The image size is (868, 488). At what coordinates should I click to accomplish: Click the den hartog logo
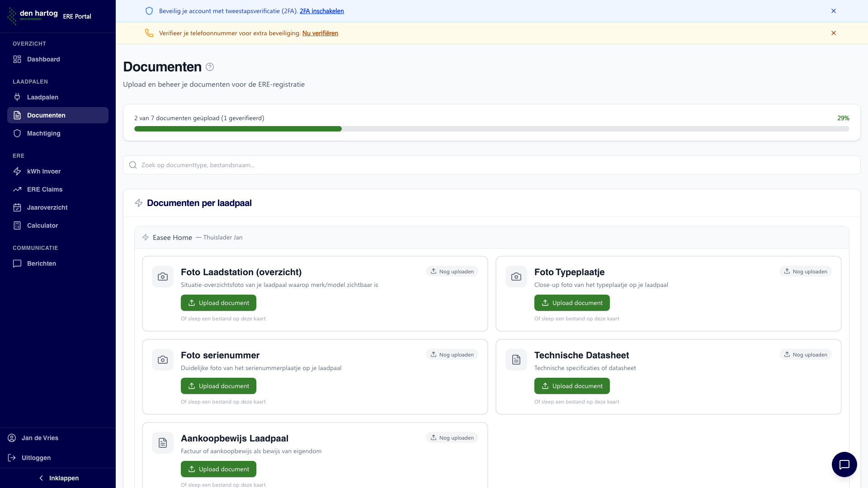tap(33, 16)
